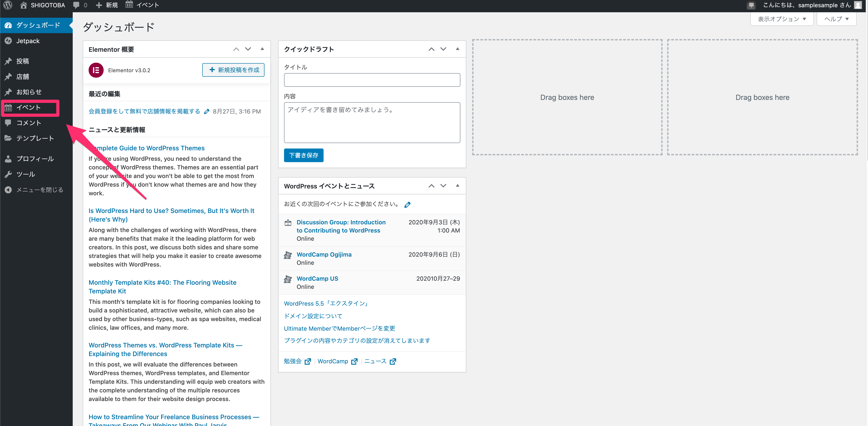
Task: Open コメント in the sidebar
Action: click(36, 123)
